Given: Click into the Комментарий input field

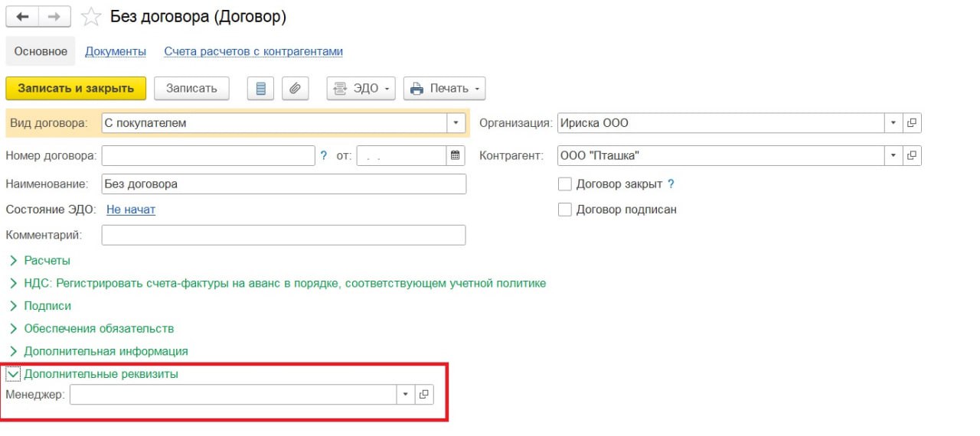Looking at the screenshot, I should pyautogui.click(x=283, y=235).
